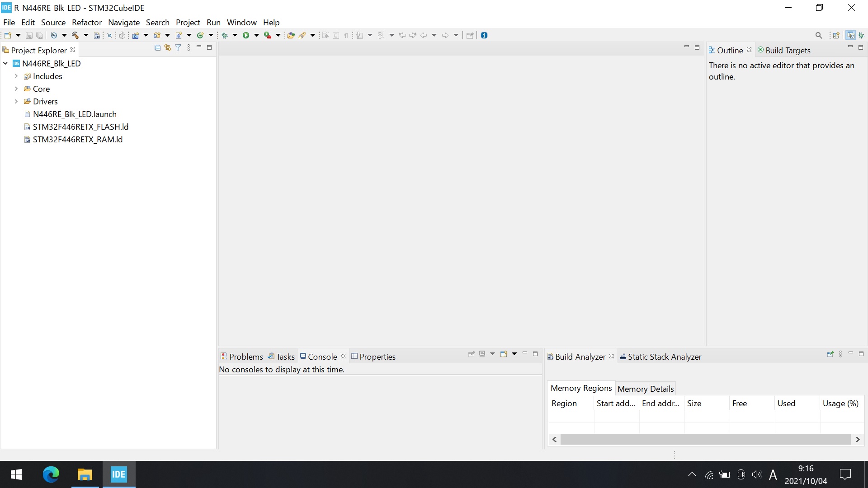Click the green Run icon

pos(246,35)
